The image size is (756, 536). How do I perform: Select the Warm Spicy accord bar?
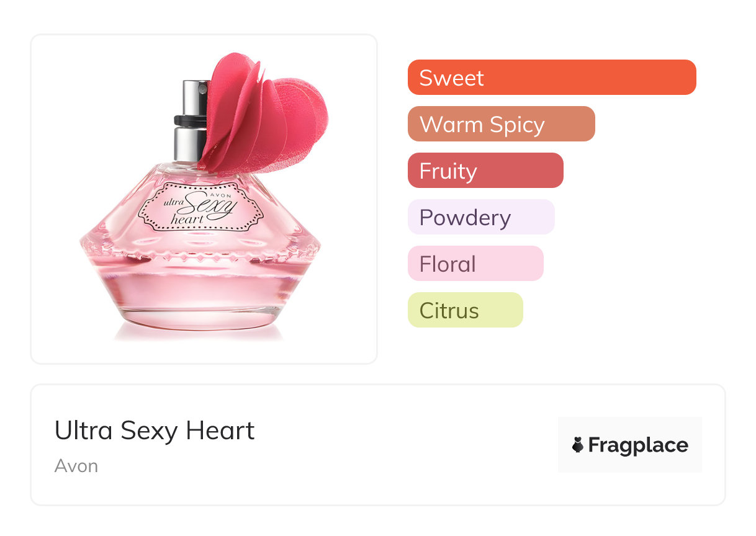501,124
